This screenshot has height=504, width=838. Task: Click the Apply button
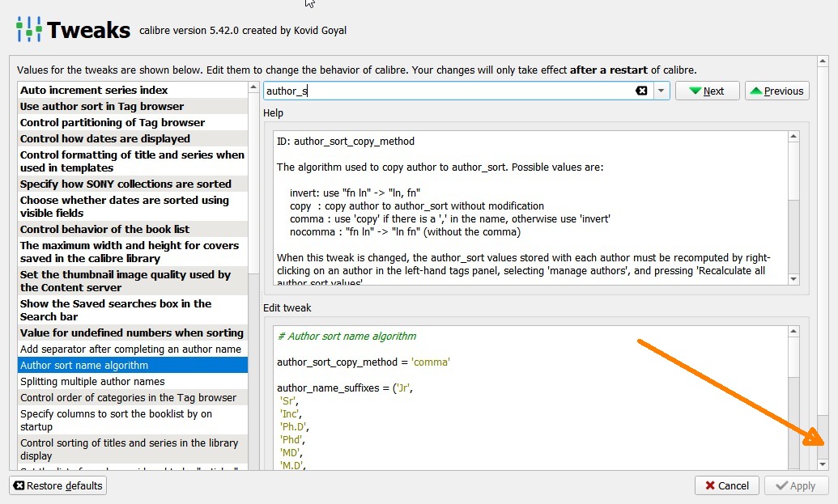pyautogui.click(x=796, y=485)
